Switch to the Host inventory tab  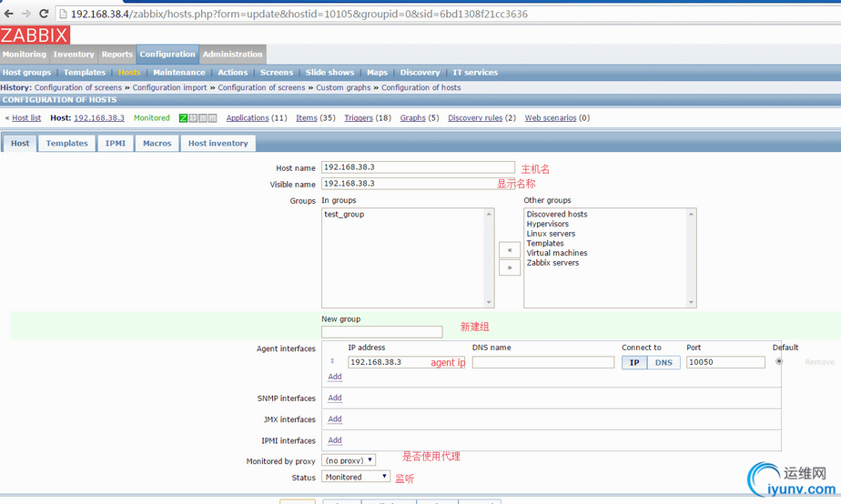[x=218, y=143]
